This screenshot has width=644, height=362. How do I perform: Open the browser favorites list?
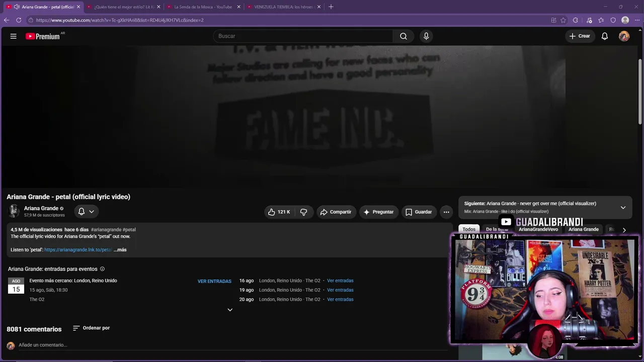(x=601, y=20)
